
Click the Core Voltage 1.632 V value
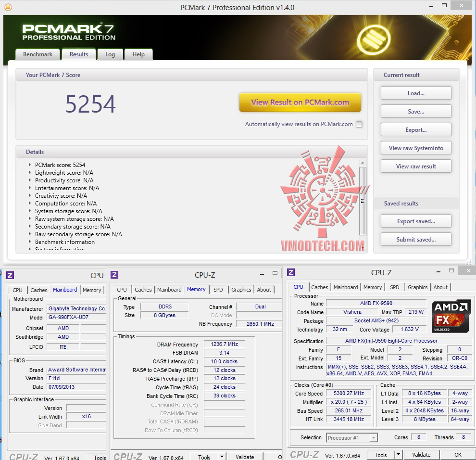point(409,329)
